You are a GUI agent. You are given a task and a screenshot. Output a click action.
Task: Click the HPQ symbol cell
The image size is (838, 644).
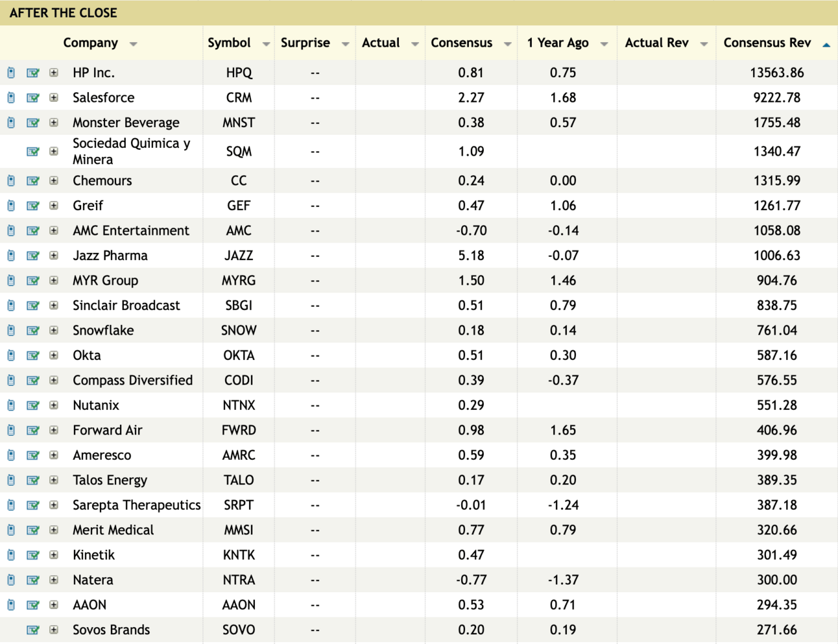(239, 73)
